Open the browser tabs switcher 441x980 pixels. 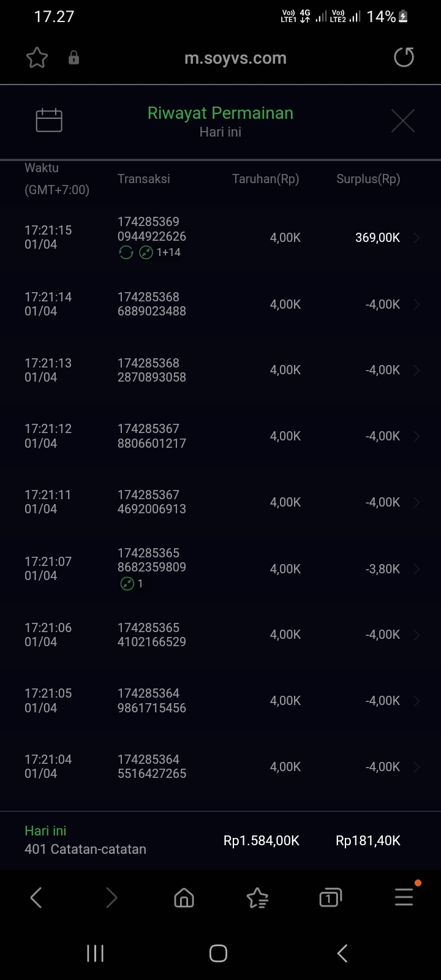click(330, 898)
